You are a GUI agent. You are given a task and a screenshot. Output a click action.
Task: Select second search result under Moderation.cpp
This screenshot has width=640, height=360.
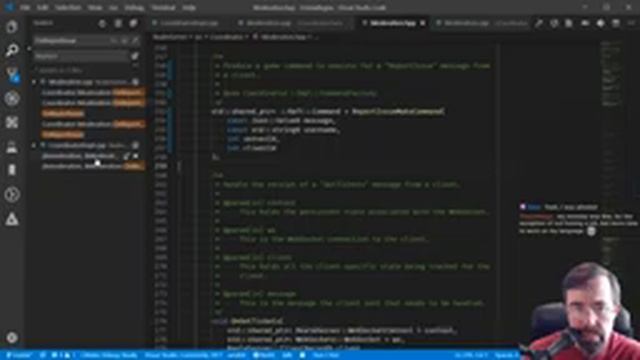click(93, 103)
